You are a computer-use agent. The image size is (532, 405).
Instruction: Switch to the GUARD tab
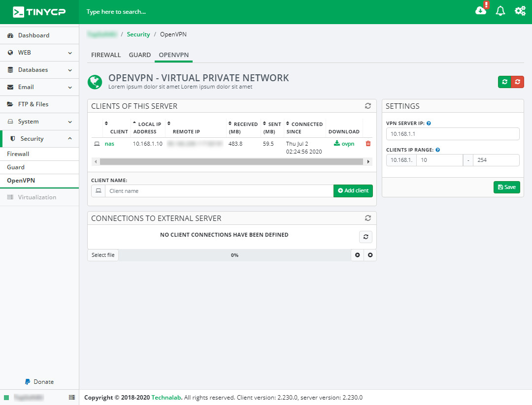[140, 55]
